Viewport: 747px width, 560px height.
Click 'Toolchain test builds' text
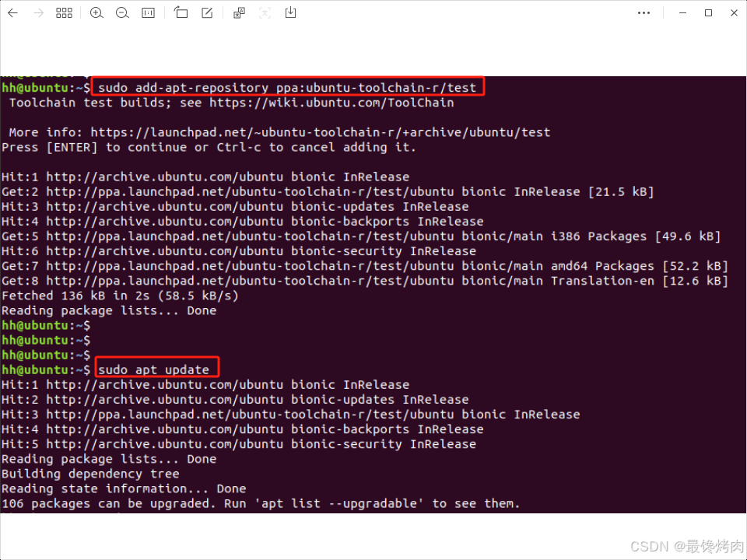click(x=90, y=103)
